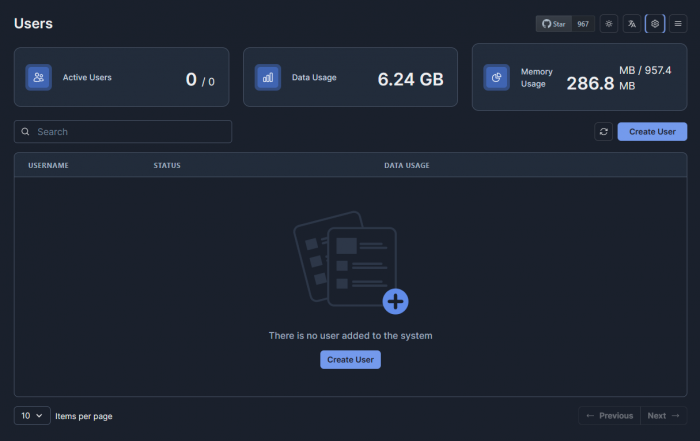This screenshot has width=700, height=441.
Task: Click the 967 star count
Action: [x=582, y=23]
